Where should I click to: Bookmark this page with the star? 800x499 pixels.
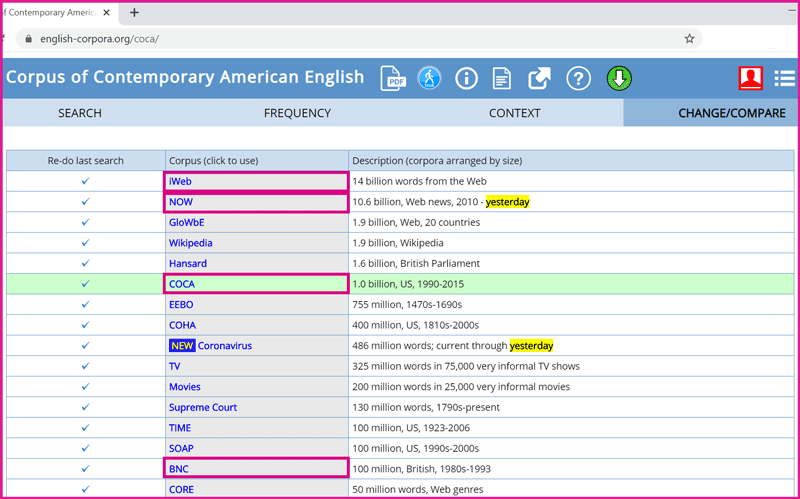689,39
